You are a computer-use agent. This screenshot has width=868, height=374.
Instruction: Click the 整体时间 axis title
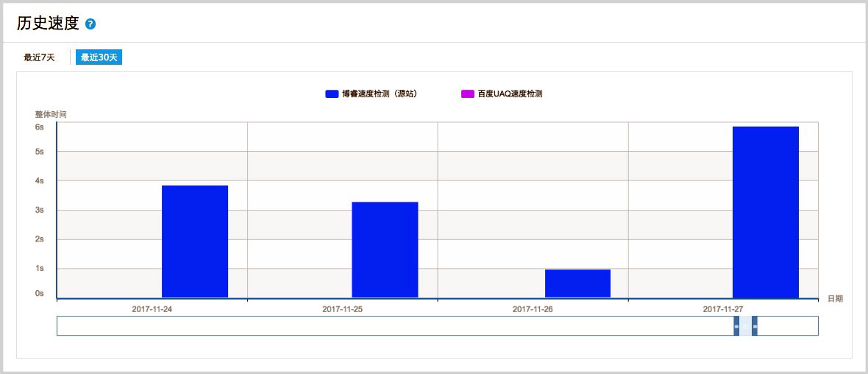[x=51, y=114]
